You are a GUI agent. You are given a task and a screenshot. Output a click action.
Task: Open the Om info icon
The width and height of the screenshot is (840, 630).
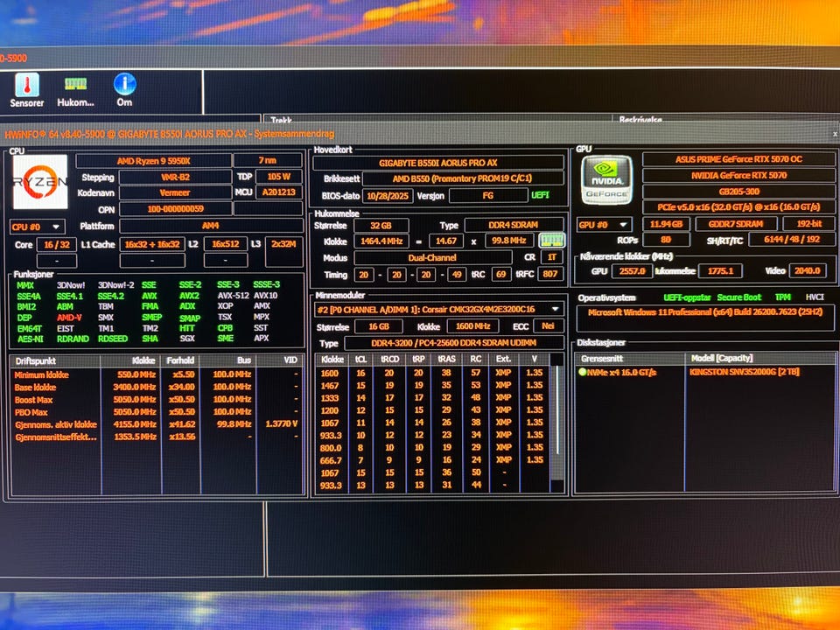click(125, 89)
